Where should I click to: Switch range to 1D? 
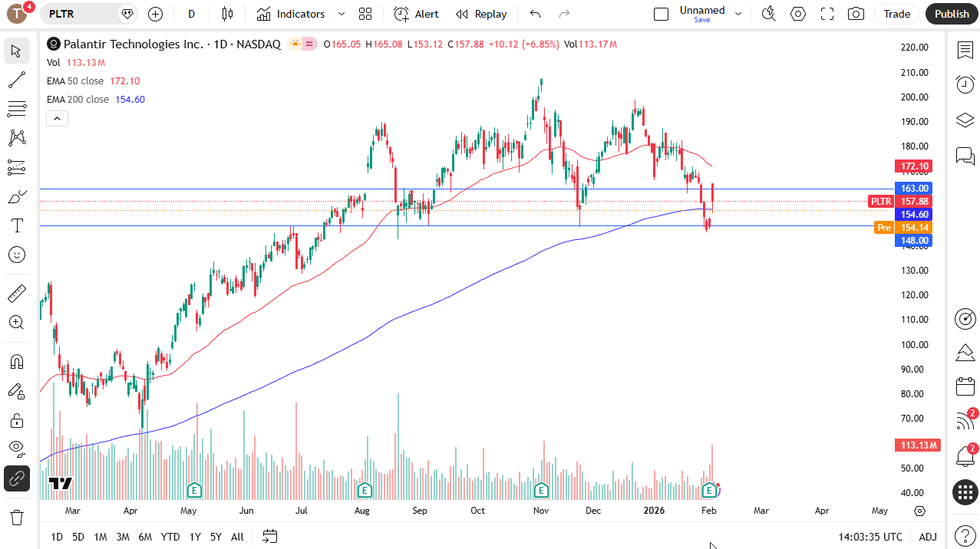(57, 537)
